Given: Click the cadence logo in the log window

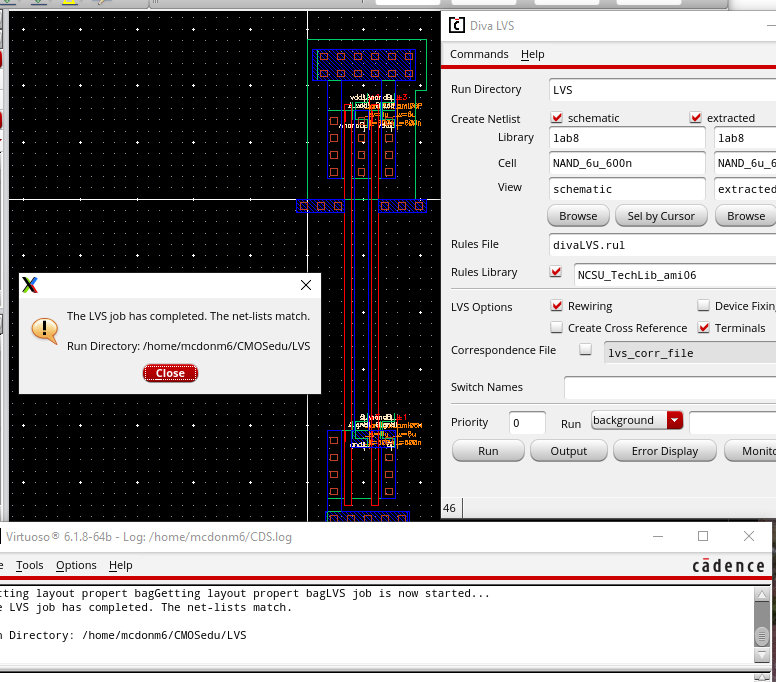Looking at the screenshot, I should pyautogui.click(x=728, y=566).
